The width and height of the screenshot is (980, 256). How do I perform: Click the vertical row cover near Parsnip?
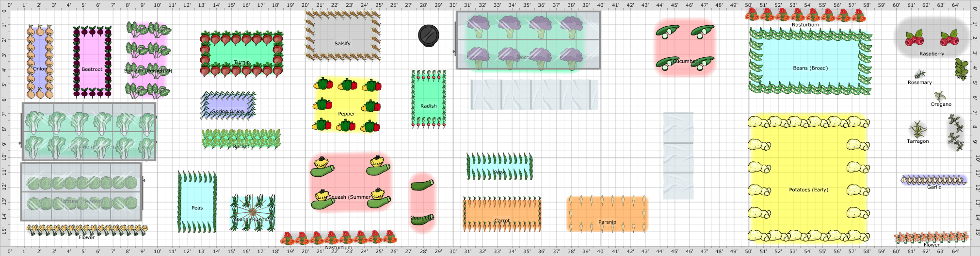click(x=678, y=156)
